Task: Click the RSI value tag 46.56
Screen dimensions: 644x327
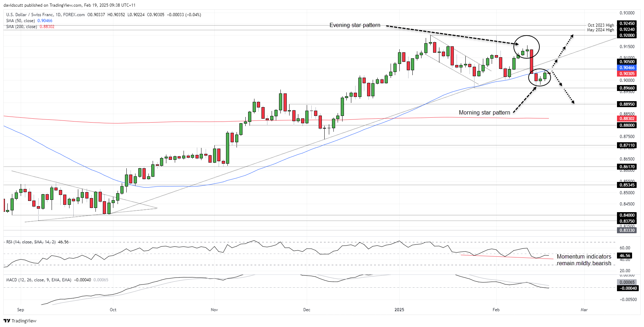Action: click(x=625, y=256)
